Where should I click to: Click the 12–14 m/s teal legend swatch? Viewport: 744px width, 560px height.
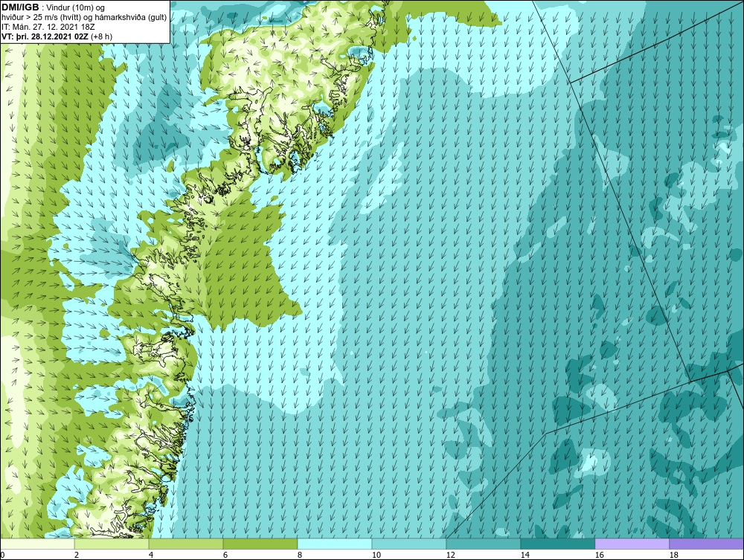(x=484, y=544)
